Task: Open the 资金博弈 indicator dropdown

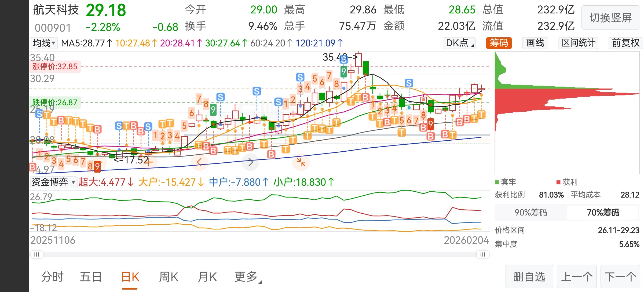Action: [x=53, y=182]
